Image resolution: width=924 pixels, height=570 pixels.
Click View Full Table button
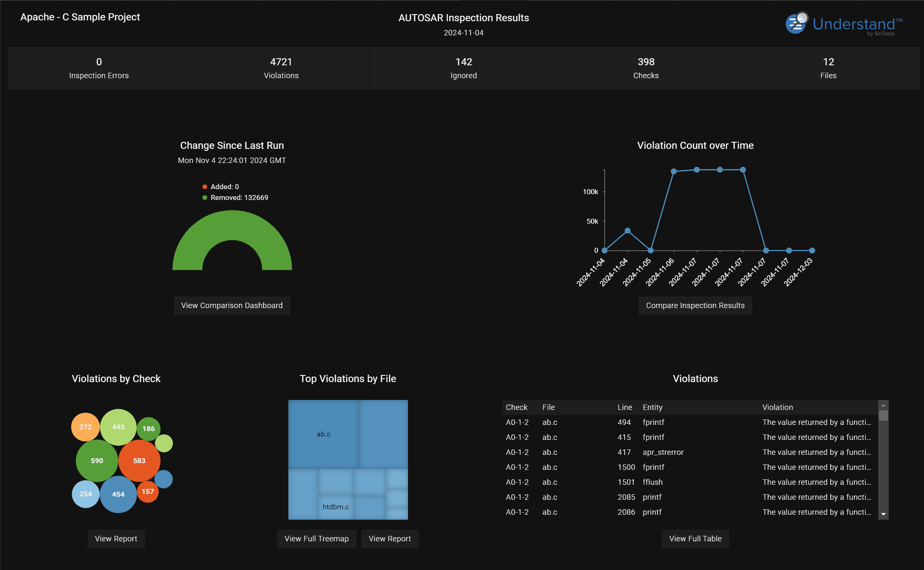(x=695, y=539)
